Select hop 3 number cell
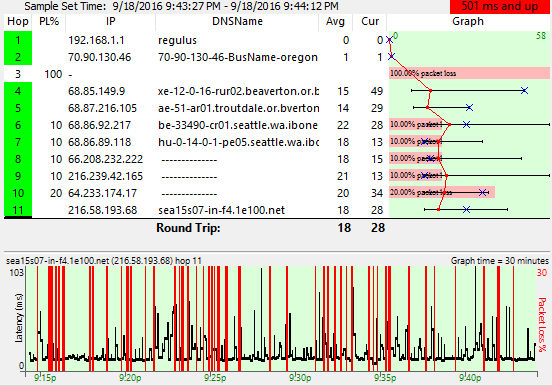 click(18, 74)
